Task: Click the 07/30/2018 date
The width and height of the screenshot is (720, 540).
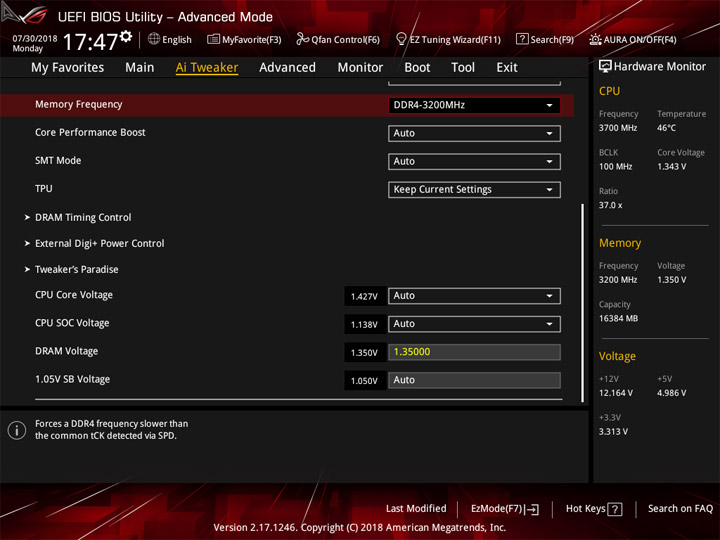Action: [35, 38]
